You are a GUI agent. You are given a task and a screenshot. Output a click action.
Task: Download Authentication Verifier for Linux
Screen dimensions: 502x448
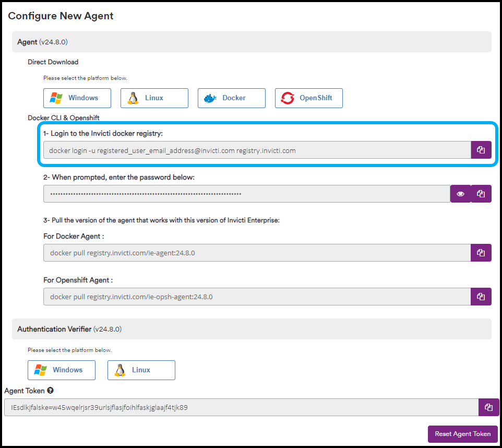tap(141, 370)
